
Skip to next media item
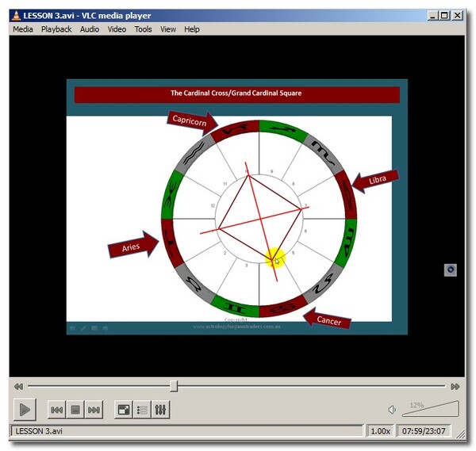pos(94,410)
